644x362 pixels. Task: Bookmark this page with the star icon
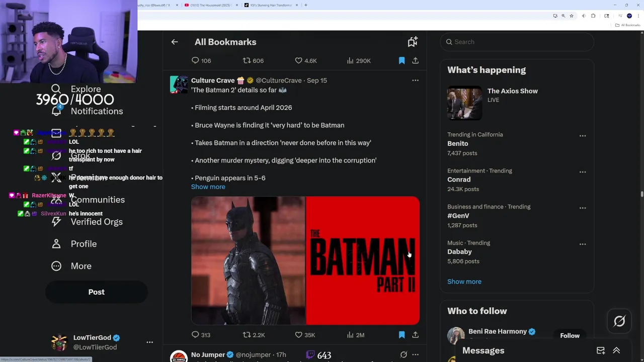(x=572, y=16)
